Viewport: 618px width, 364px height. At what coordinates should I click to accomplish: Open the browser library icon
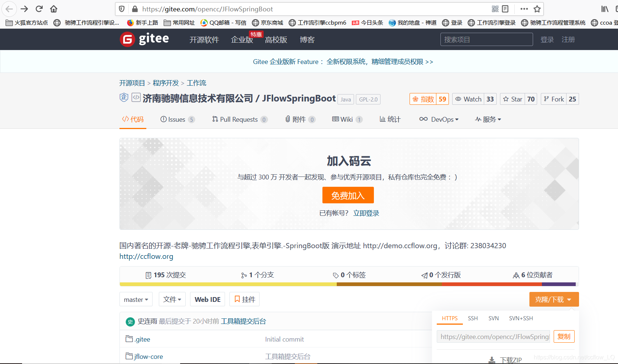pos(605,9)
